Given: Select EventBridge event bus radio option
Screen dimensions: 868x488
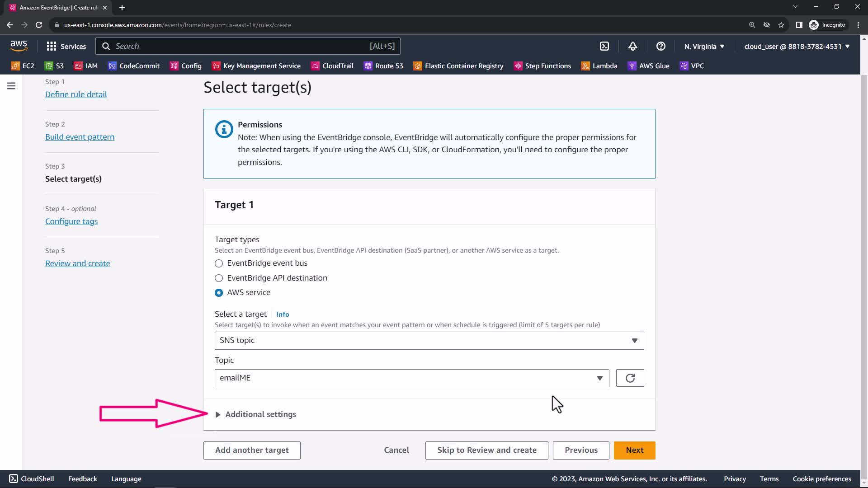Looking at the screenshot, I should (219, 263).
